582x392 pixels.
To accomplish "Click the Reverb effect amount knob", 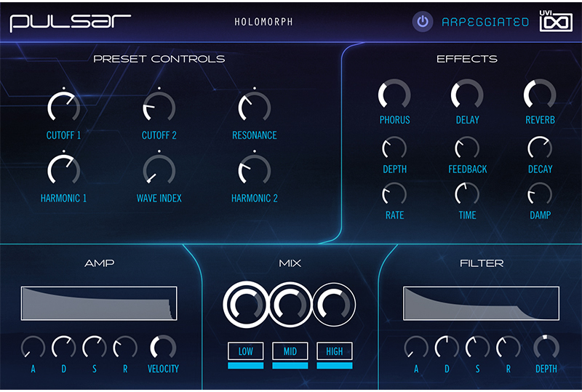I will coord(540,95).
